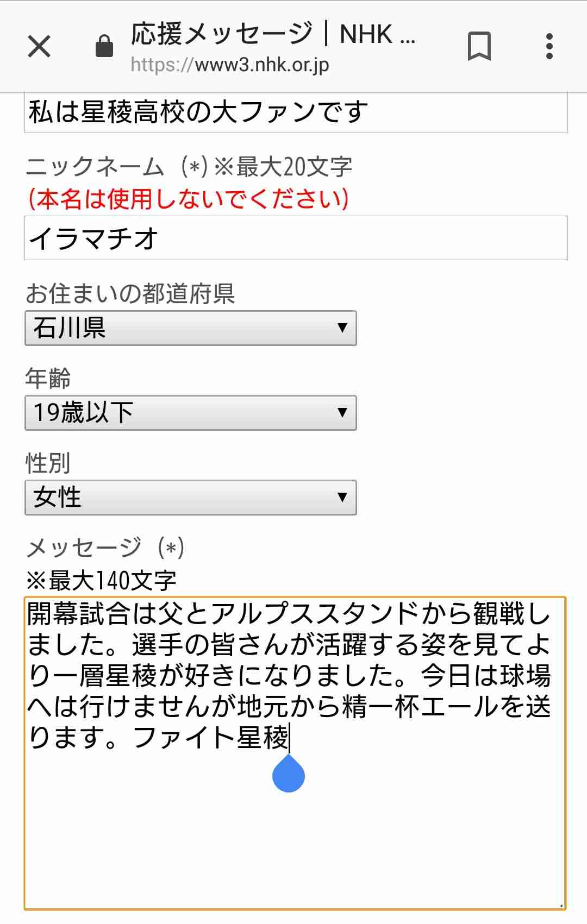
Task: Tap the red notice 本名は使用しないでください
Action: pos(188,199)
